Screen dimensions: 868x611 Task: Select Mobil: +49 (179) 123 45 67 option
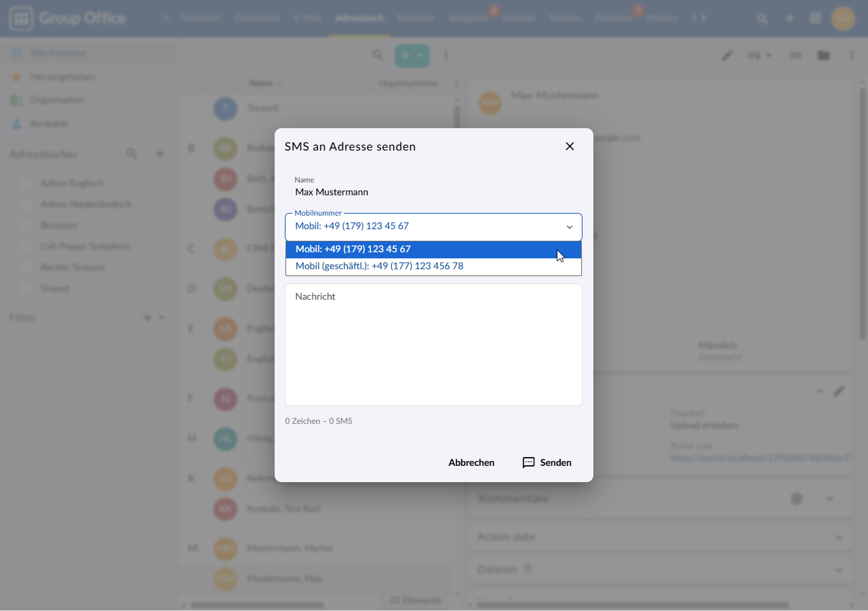[x=433, y=250]
